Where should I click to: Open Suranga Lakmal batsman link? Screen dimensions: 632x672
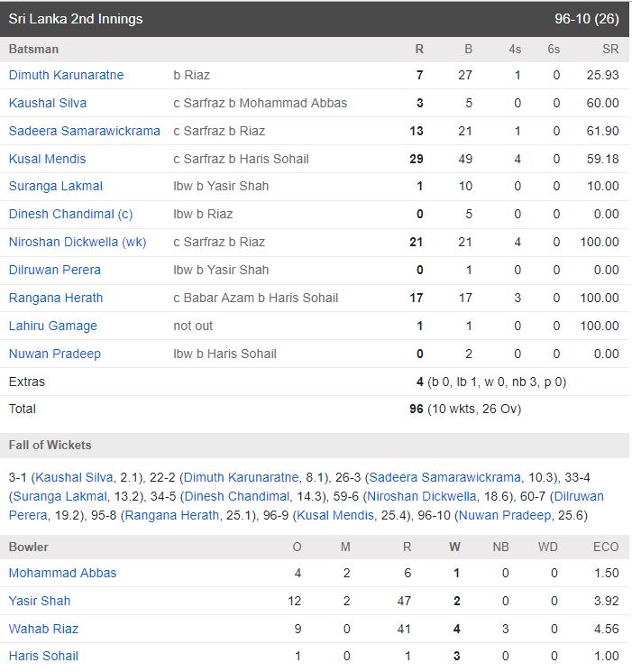point(56,186)
